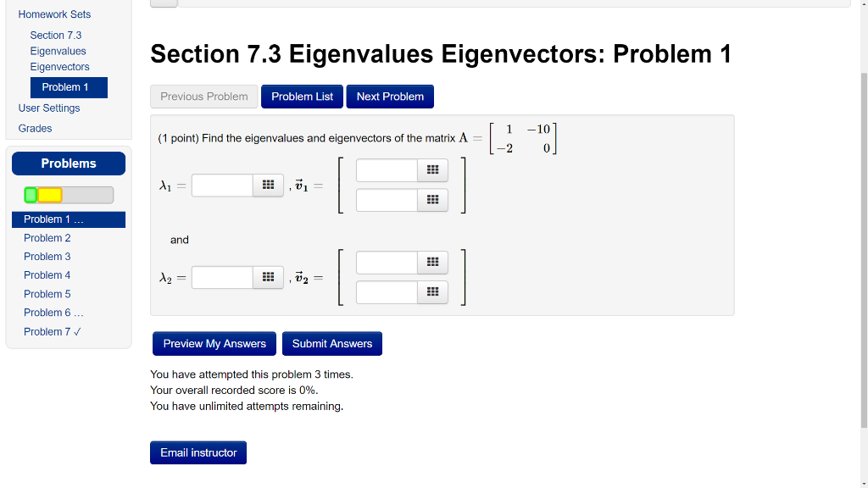Screen dimensions: 868x488
Task: Navigate to Problem 5
Action: (x=47, y=293)
